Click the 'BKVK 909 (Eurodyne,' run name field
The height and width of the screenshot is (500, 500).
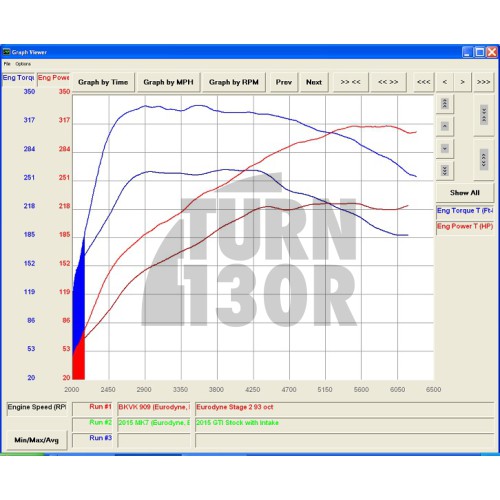click(154, 408)
